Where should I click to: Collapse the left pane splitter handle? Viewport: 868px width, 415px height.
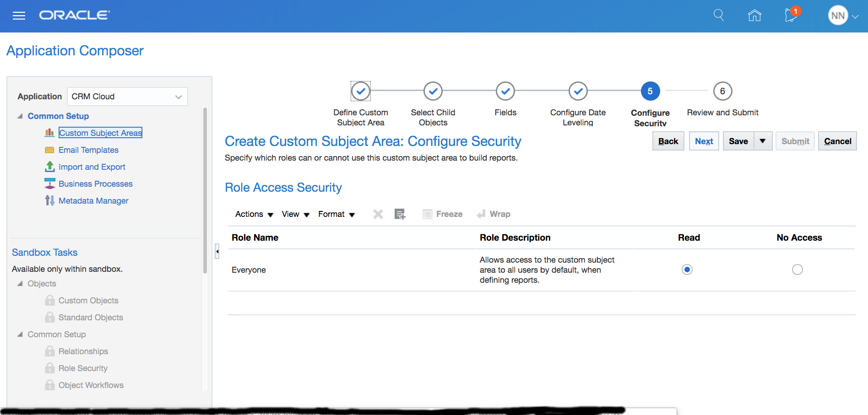point(217,251)
